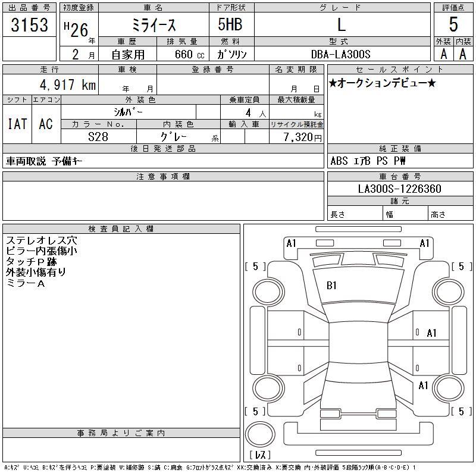Click the 出品番号 header
This screenshot has width=476, height=476.
pyautogui.click(x=29, y=8)
